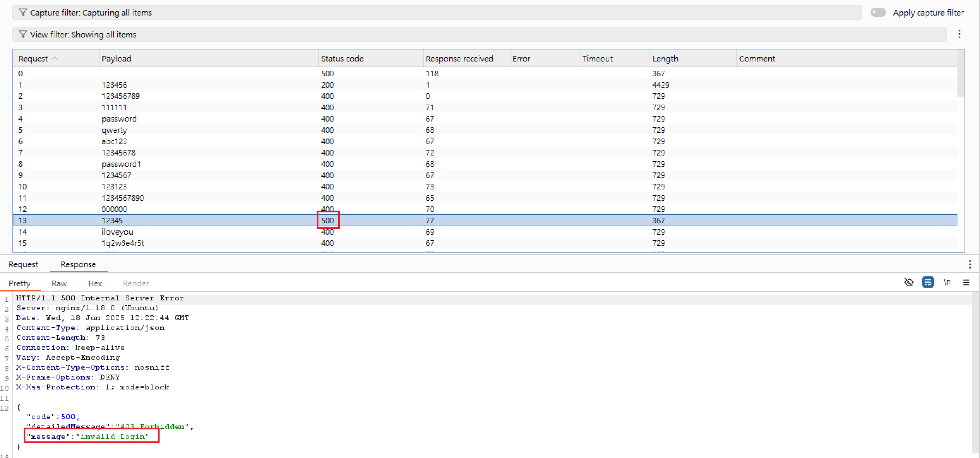Select request row number 0
Image resolution: width=980 pixels, height=458 pixels.
point(485,74)
